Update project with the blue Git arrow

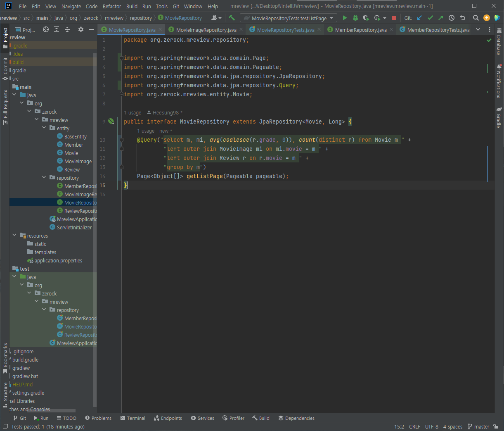pyautogui.click(x=419, y=18)
